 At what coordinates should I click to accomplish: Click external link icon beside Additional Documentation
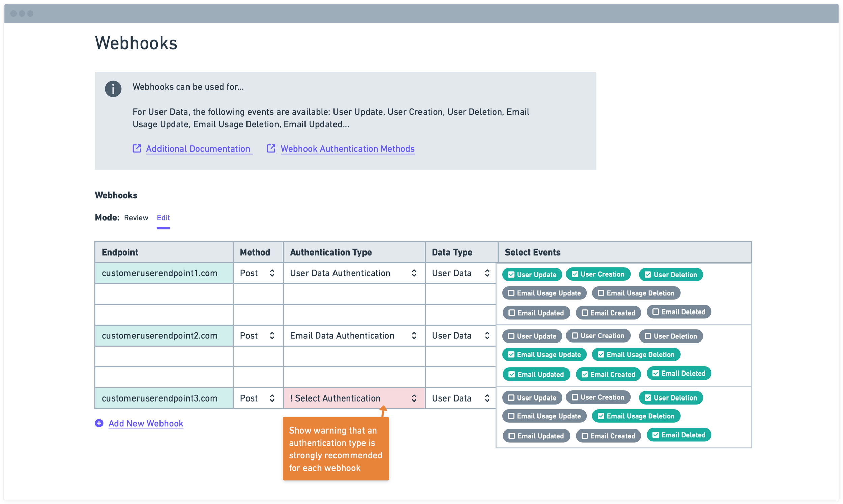(137, 148)
